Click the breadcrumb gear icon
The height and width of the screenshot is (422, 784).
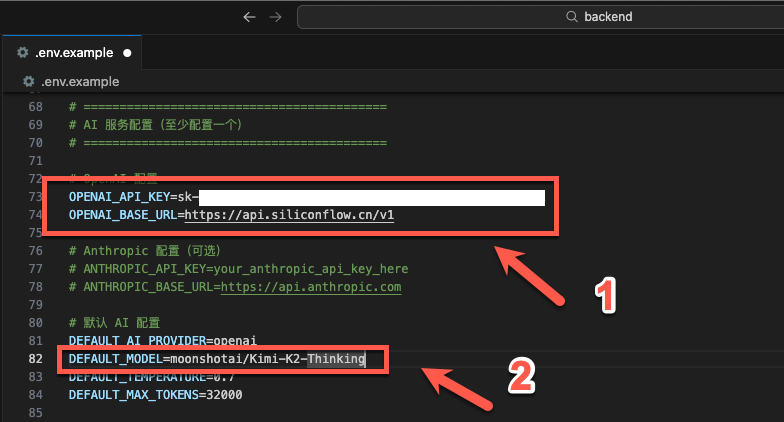pyautogui.click(x=28, y=81)
